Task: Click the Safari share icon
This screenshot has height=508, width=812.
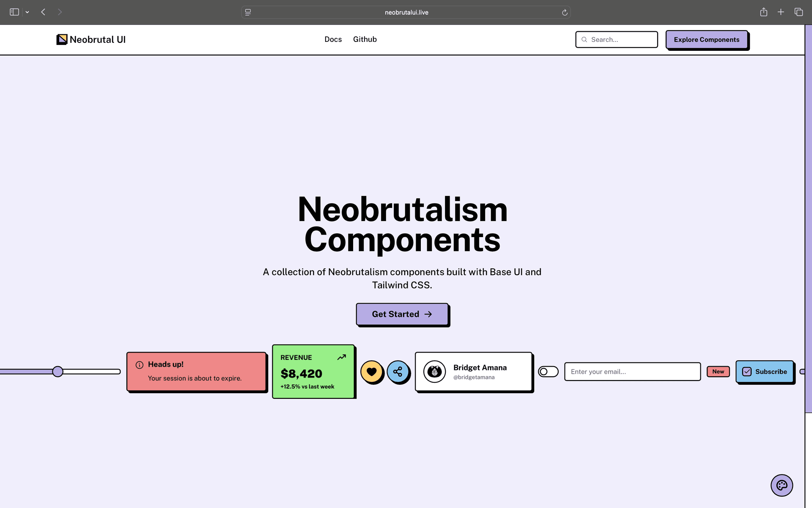Action: click(763, 12)
